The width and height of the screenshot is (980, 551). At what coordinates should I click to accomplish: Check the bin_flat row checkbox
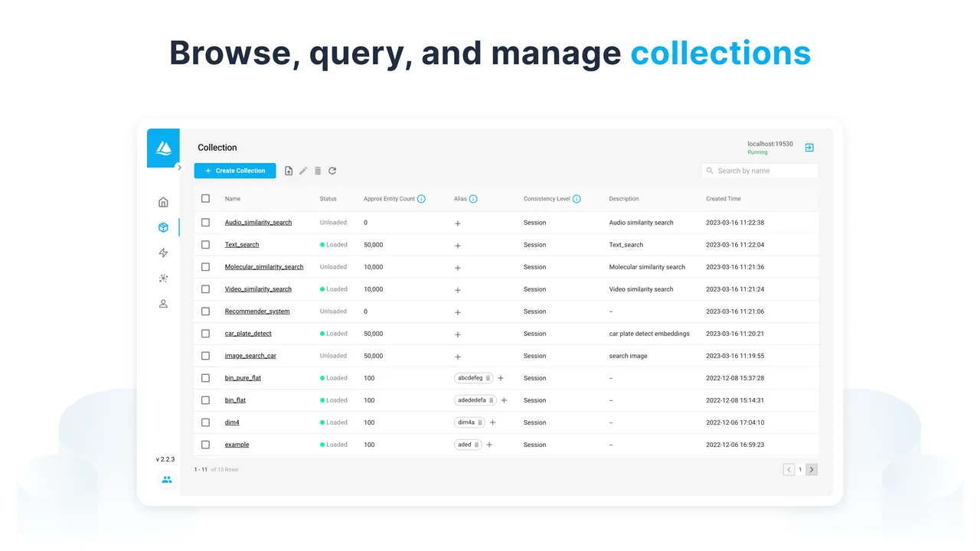click(x=205, y=400)
